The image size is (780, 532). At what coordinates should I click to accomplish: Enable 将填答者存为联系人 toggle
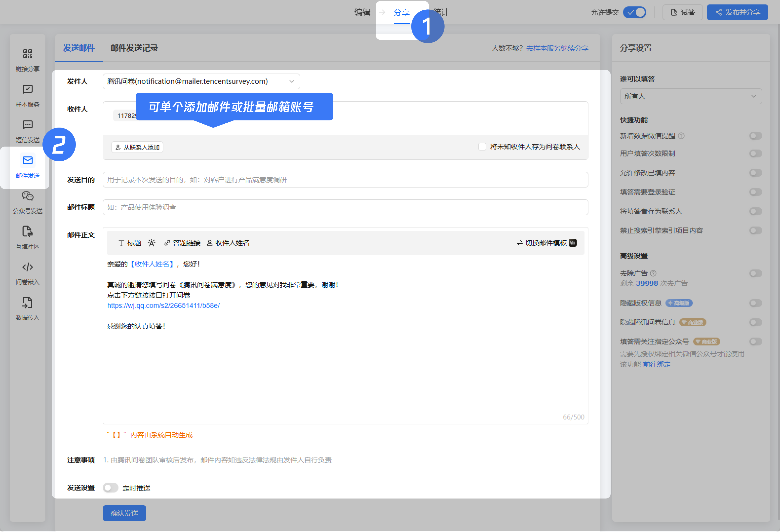756,211
